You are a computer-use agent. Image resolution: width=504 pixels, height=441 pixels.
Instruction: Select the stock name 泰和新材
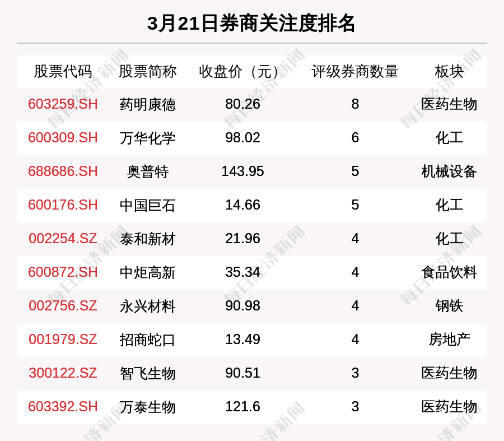coord(147,239)
